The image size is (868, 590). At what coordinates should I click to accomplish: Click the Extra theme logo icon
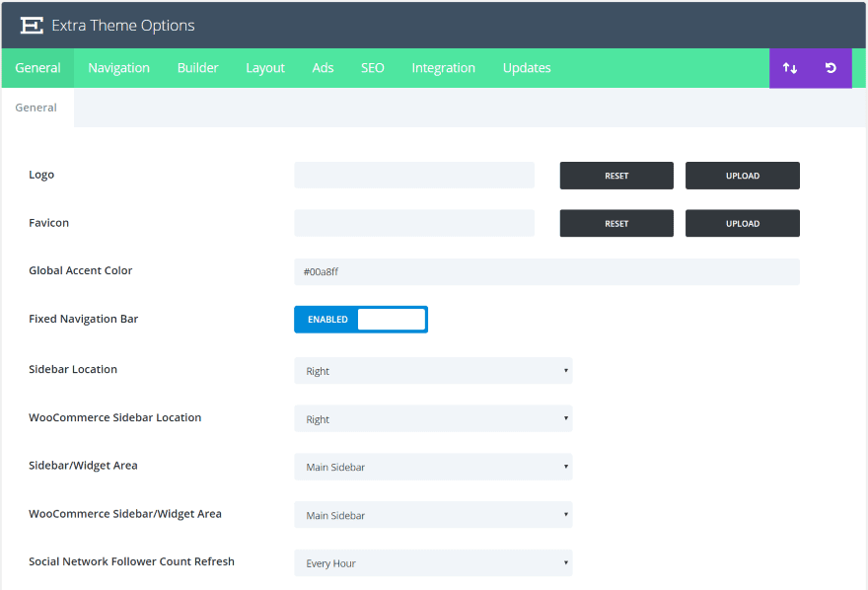(x=32, y=26)
